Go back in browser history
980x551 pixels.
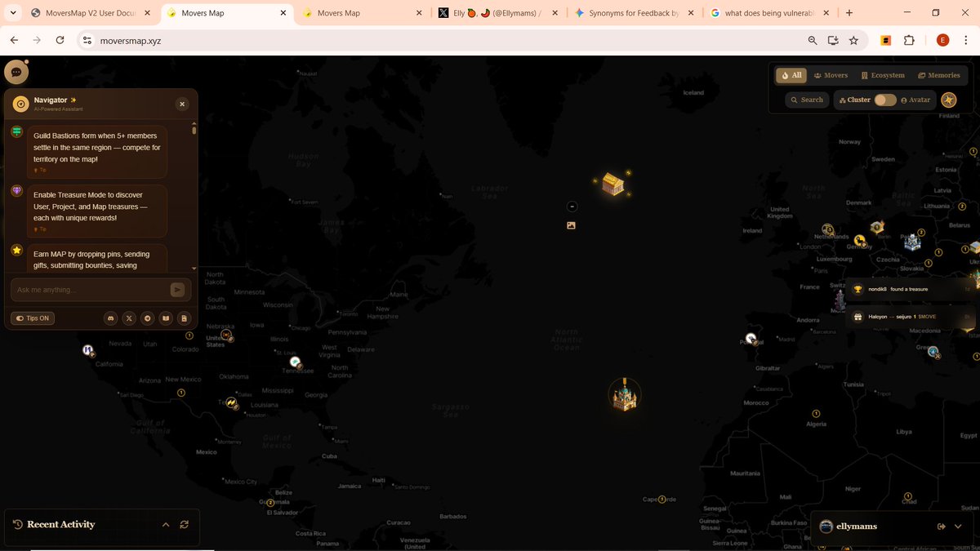click(13, 40)
